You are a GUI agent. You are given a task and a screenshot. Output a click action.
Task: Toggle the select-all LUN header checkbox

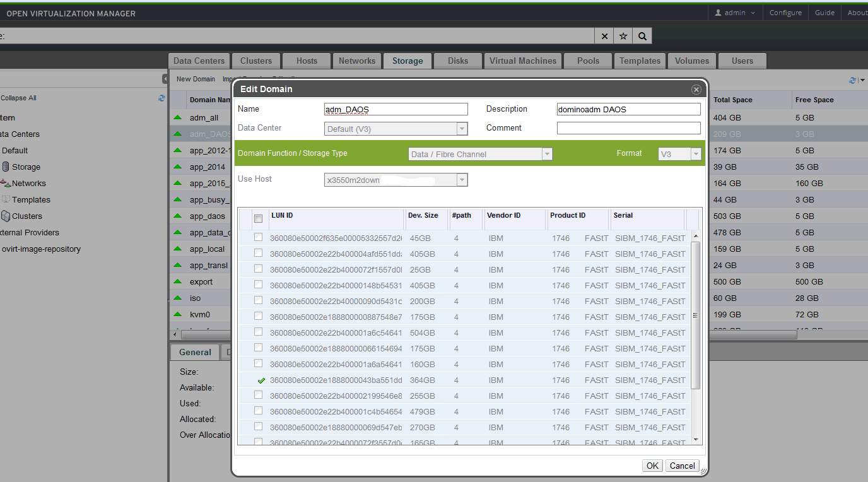(x=258, y=218)
